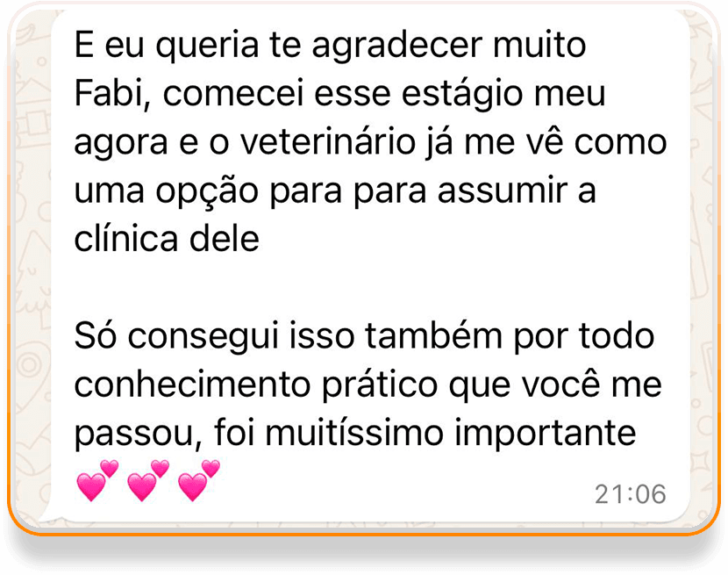This screenshot has height=575, width=728.
Task: Click the 21:06 message timestamp
Action: 630,494
